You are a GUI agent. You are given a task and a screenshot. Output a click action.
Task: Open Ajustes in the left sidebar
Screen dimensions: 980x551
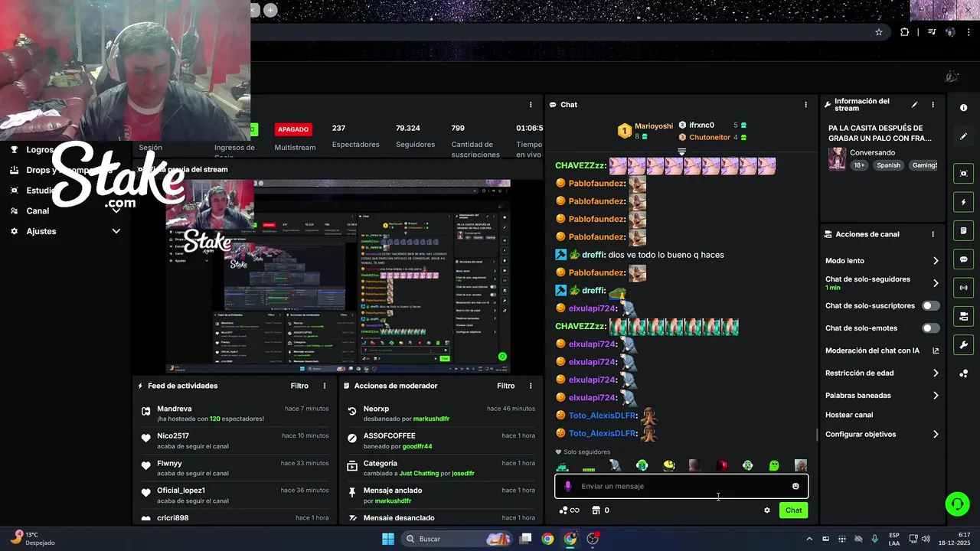[41, 231]
